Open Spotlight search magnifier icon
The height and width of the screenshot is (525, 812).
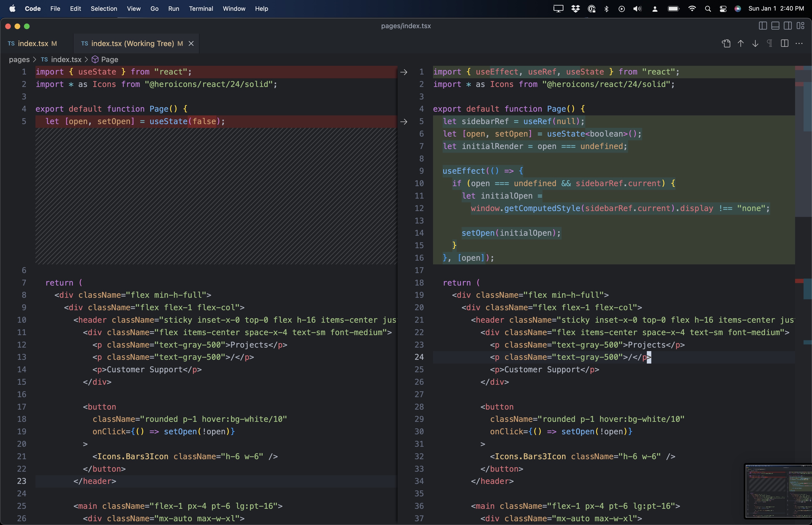coord(708,8)
